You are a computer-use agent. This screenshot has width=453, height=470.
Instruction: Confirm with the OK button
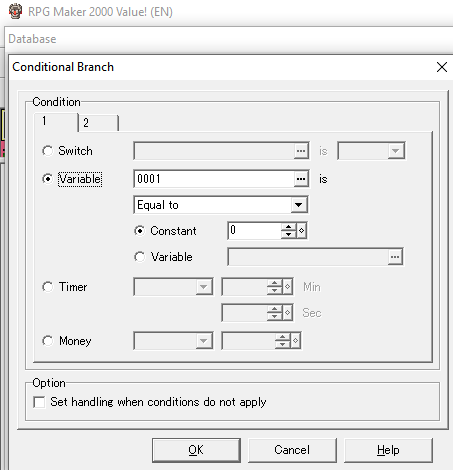click(196, 450)
